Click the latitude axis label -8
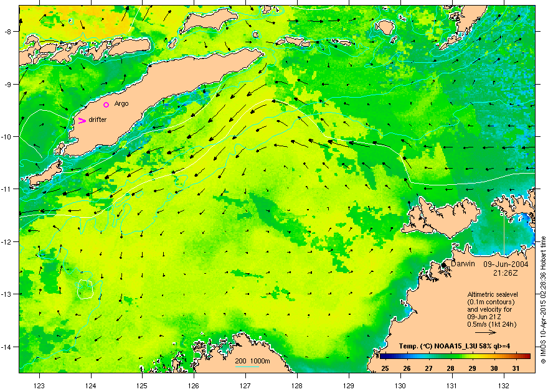548x392 pixels. point(7,31)
